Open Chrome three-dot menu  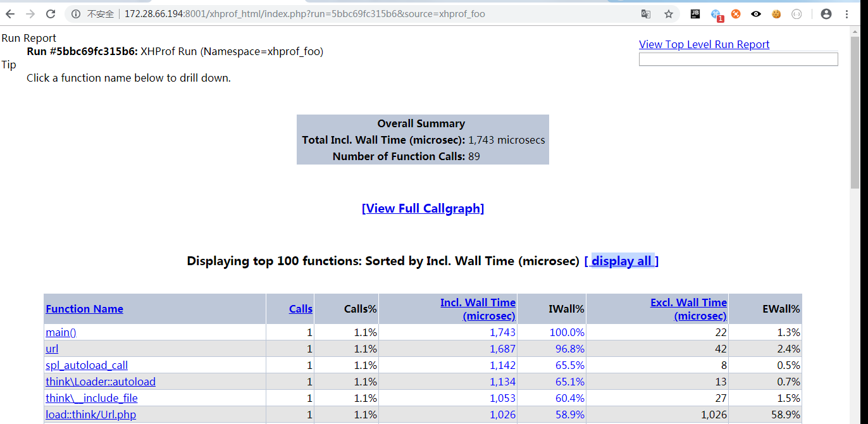point(847,14)
